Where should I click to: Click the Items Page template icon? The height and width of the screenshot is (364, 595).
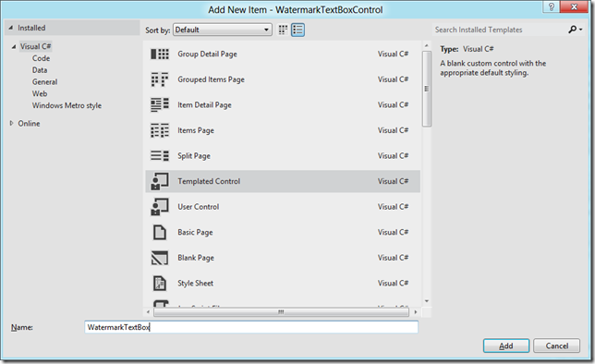point(160,130)
